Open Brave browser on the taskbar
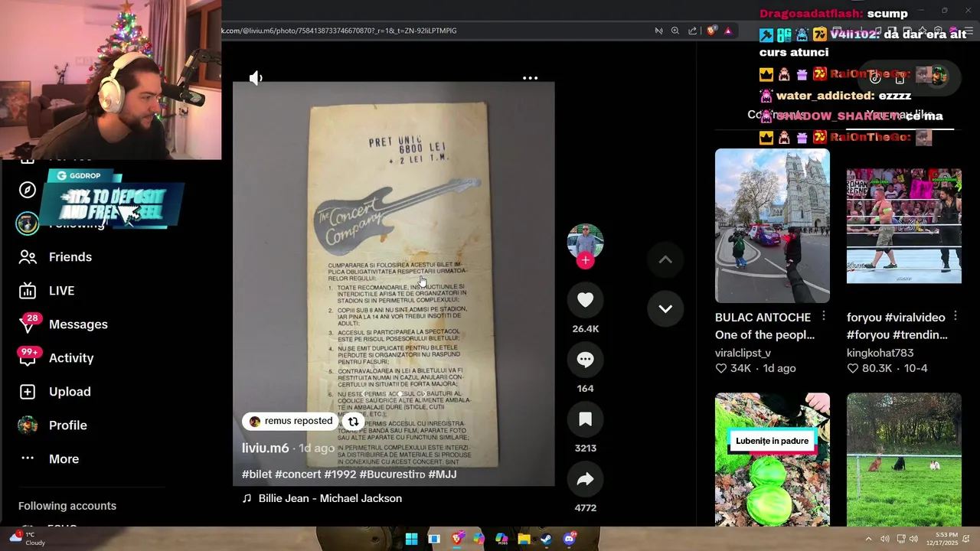Image resolution: width=980 pixels, height=551 pixels. 457,540
